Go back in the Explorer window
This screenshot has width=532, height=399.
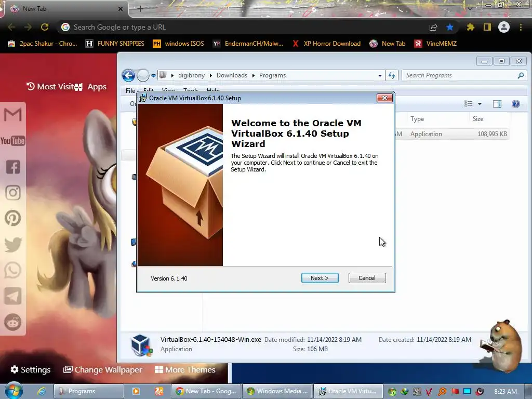click(129, 75)
